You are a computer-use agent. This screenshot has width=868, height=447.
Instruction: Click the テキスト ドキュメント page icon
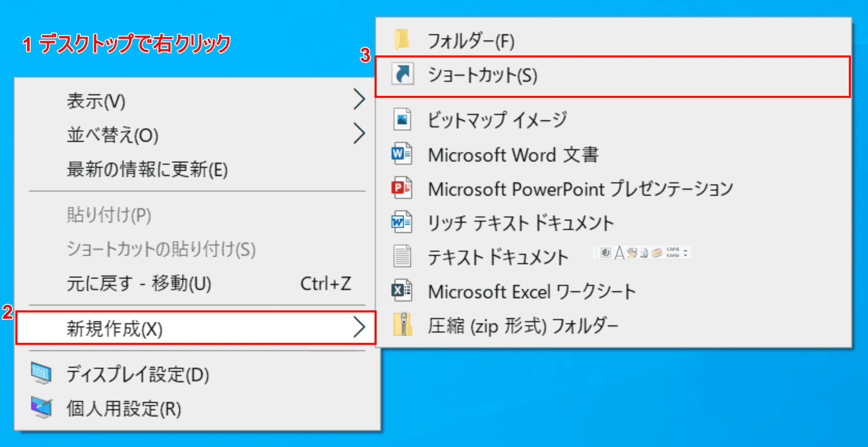point(402,256)
